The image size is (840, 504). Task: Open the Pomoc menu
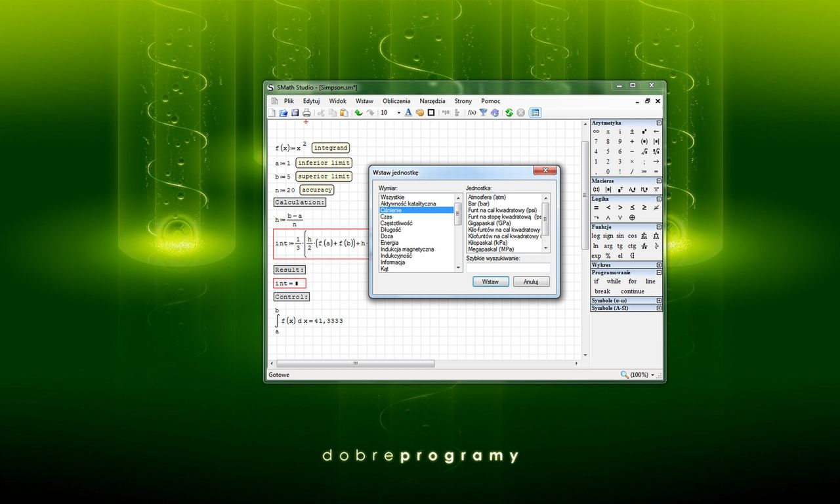coord(490,101)
